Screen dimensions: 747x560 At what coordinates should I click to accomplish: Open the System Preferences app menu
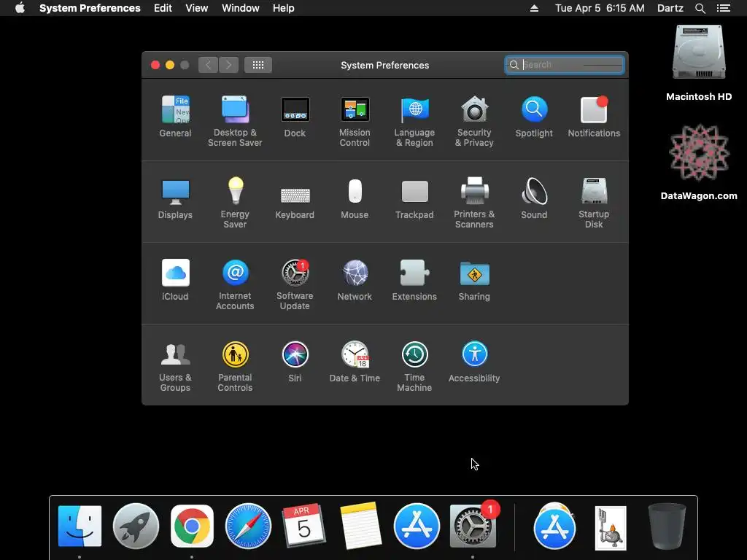click(90, 8)
